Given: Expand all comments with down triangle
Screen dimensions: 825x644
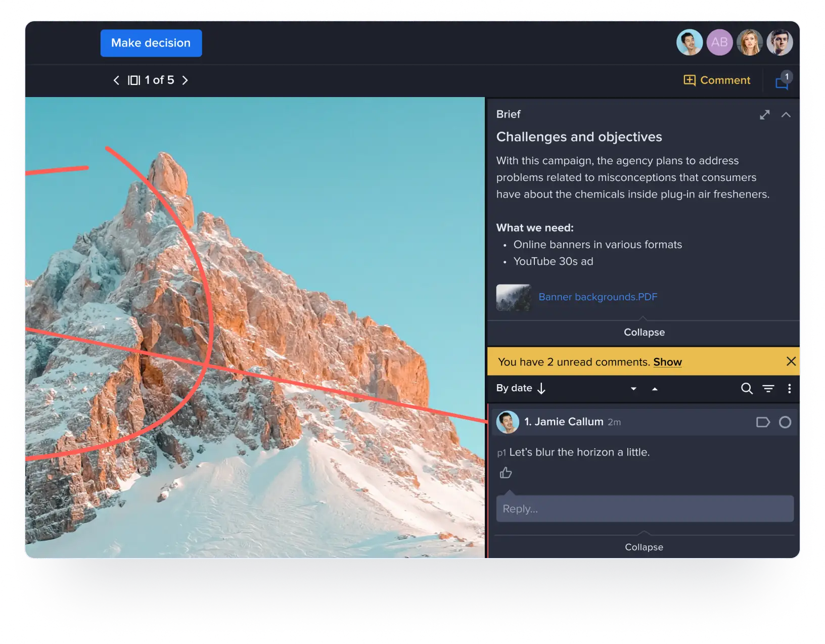Looking at the screenshot, I should pos(633,389).
